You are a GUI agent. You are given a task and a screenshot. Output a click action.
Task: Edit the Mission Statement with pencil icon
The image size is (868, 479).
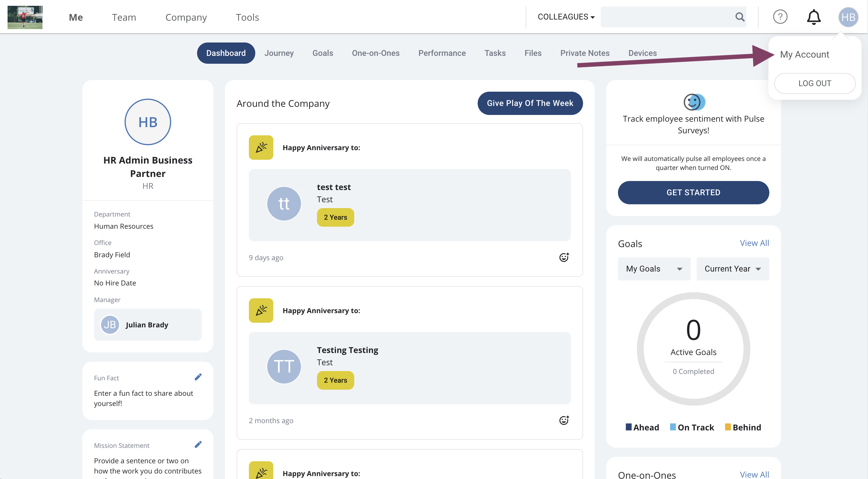(198, 445)
